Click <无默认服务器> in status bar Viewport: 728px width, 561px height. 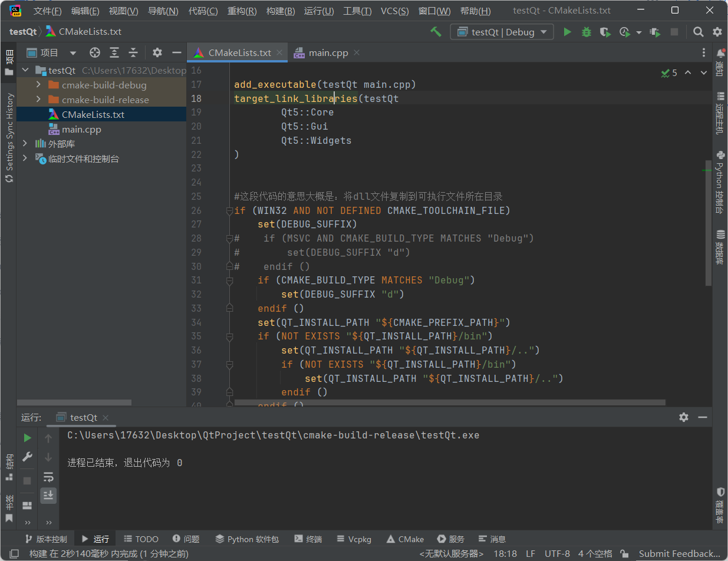click(x=452, y=553)
